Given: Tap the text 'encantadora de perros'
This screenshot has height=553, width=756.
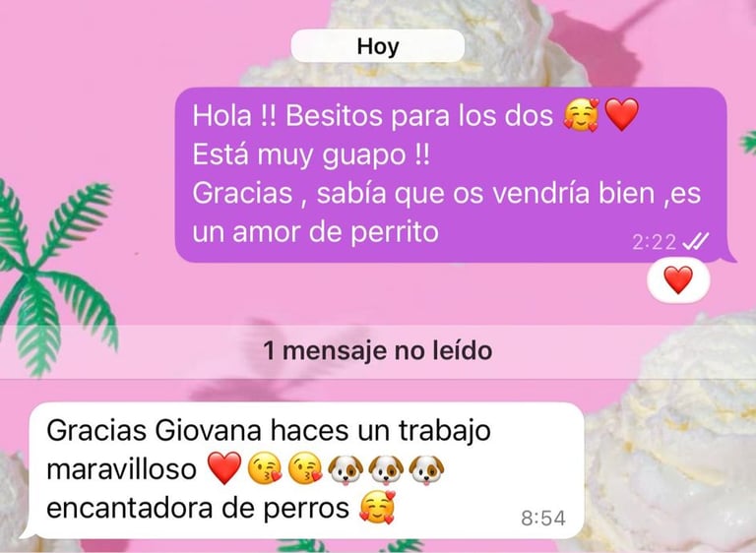Looking at the screenshot, I should 198,508.
